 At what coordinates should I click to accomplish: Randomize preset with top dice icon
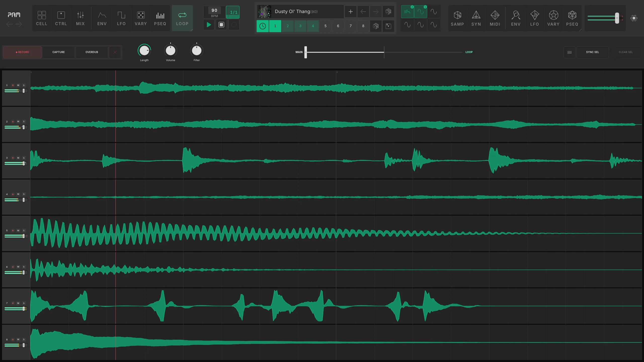[388, 12]
